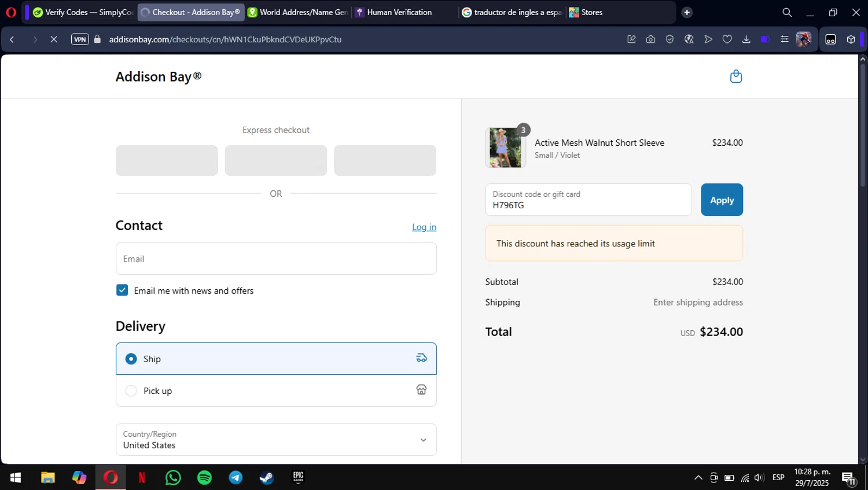Expand the Country/Region dropdown
The height and width of the screenshot is (490, 868).
pyautogui.click(x=276, y=440)
